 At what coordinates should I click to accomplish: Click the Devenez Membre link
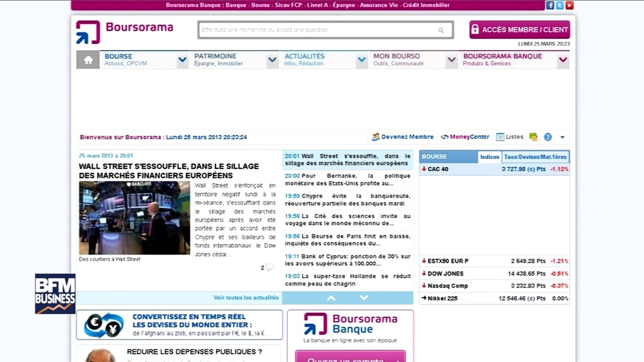403,137
